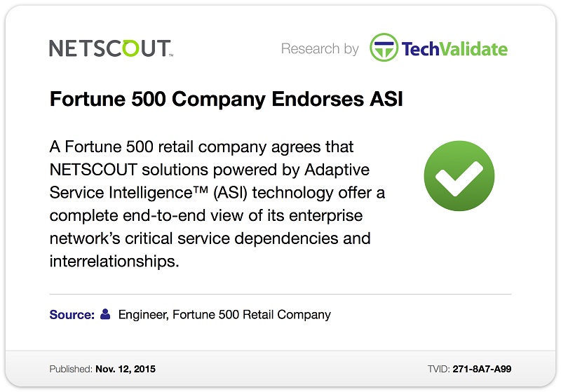Viewport: 561px width, 392px height.
Task: Click the word "interrelationships." ending the paragraph
Action: [114, 261]
